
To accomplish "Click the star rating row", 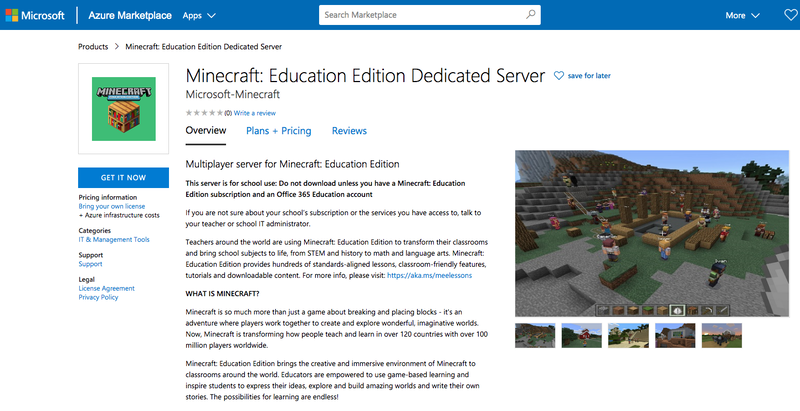I will click(204, 113).
